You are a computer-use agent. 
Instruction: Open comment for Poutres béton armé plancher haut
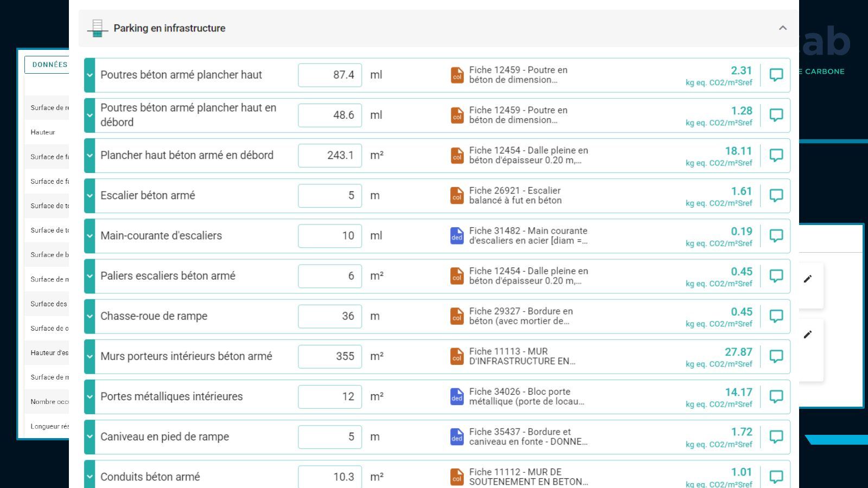(x=776, y=75)
